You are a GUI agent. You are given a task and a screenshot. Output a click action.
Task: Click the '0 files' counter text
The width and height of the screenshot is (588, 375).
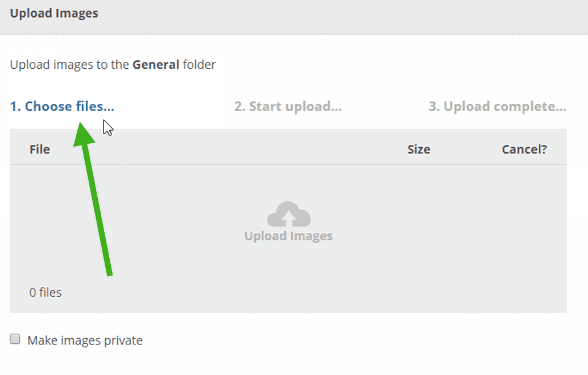(x=45, y=293)
